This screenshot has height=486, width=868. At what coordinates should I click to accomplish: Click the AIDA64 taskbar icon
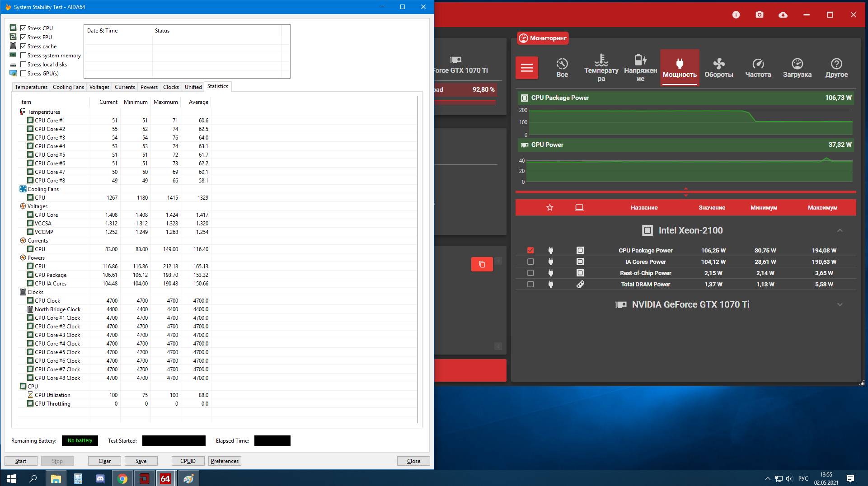tap(166, 478)
